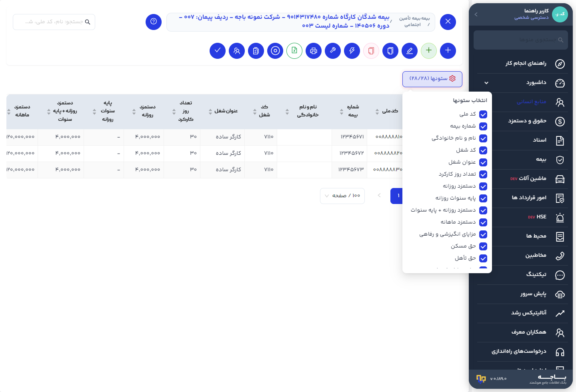This screenshot has height=392, width=576.
Task: Open the حقوق و دستمزد sidebar menu
Action: [x=522, y=121]
